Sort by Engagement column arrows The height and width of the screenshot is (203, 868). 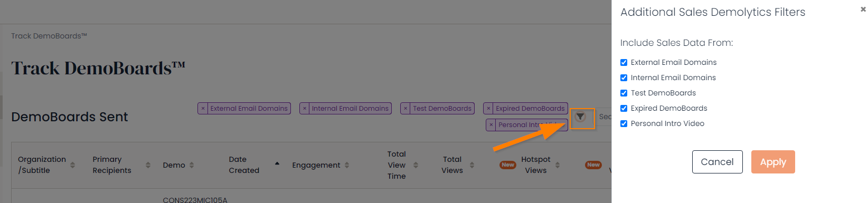pyautogui.click(x=347, y=165)
